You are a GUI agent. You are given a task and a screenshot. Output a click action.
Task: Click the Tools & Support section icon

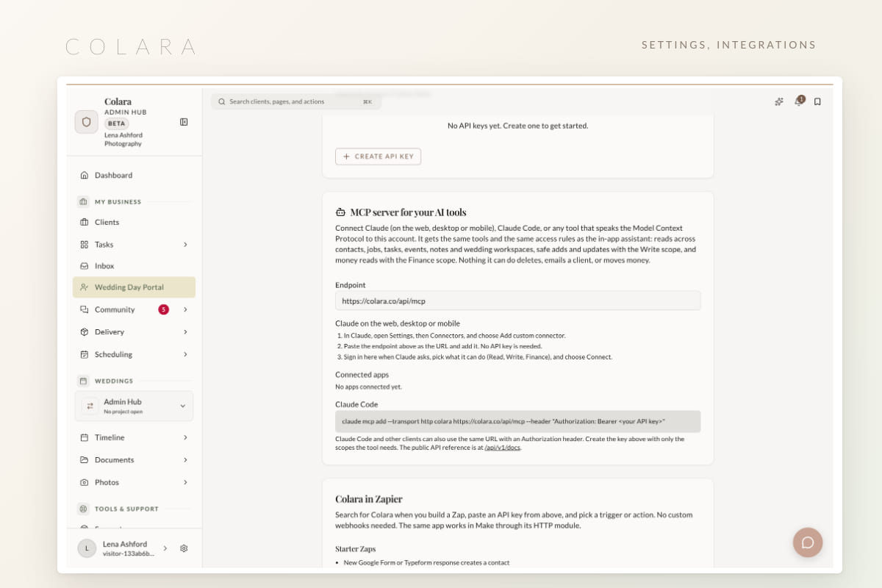coord(83,509)
